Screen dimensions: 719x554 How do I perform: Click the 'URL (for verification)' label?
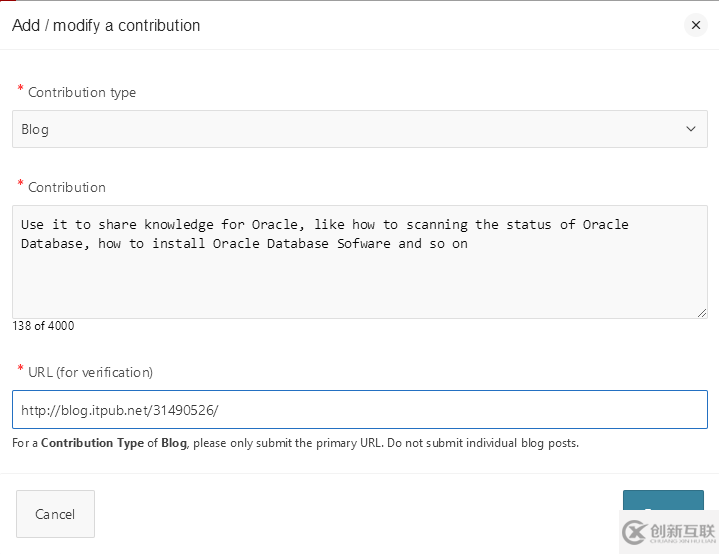coord(90,372)
